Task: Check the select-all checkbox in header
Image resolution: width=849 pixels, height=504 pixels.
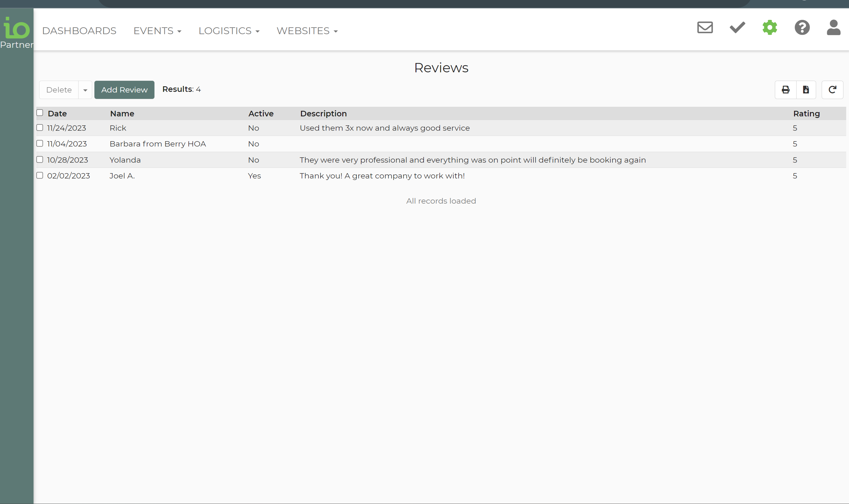Action: pos(40,113)
